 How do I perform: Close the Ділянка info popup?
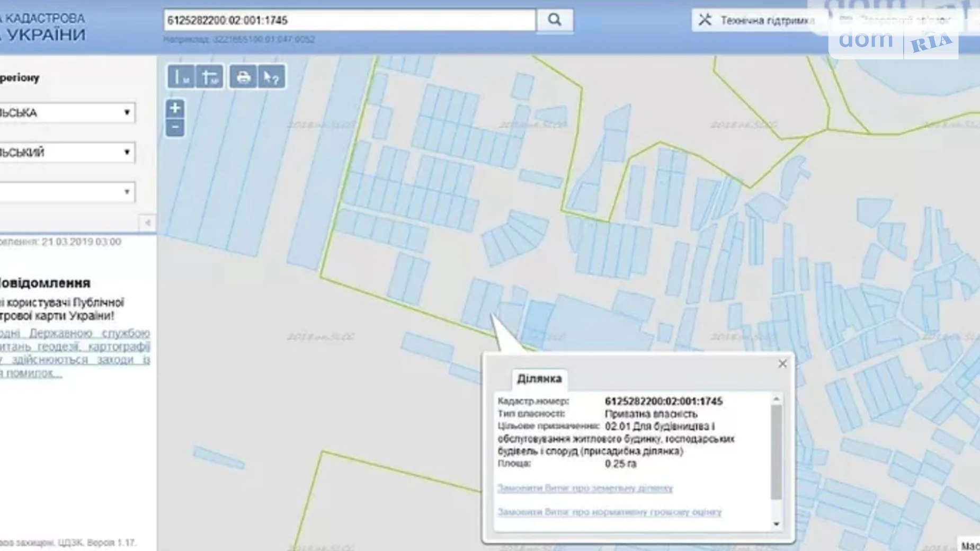782,363
